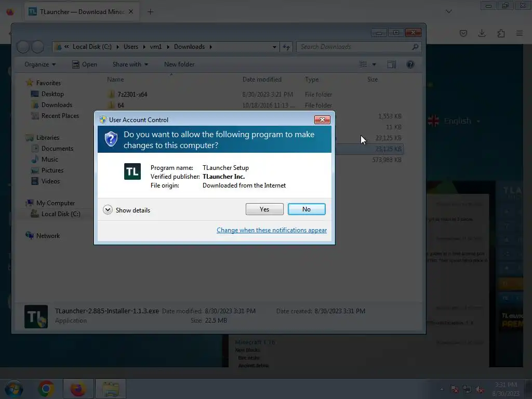Click the network tray icon

tap(467, 390)
